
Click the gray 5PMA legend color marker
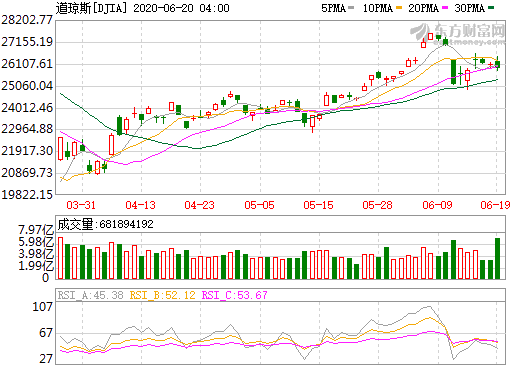click(x=351, y=8)
